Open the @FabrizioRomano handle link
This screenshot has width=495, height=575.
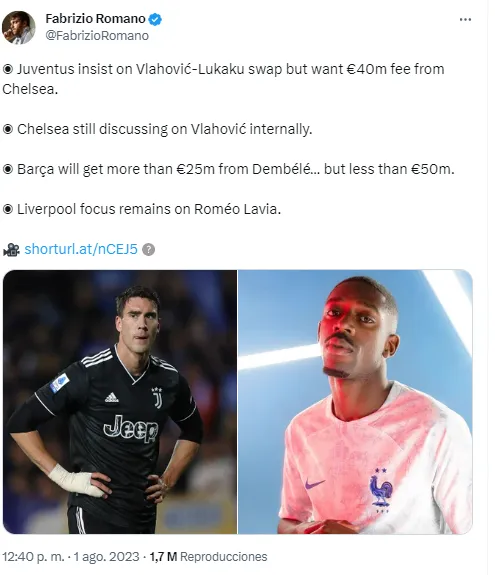click(x=97, y=36)
